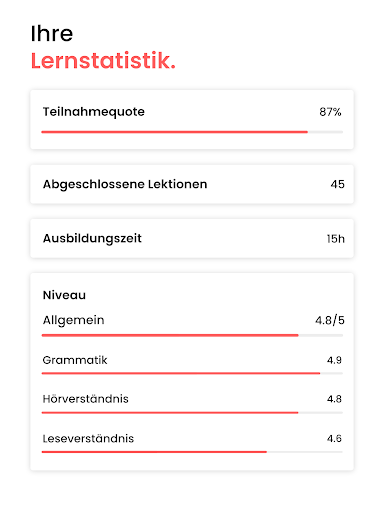The height and width of the screenshot is (512, 384).
Task: Click the Allgemein progress bar
Action: click(x=192, y=335)
